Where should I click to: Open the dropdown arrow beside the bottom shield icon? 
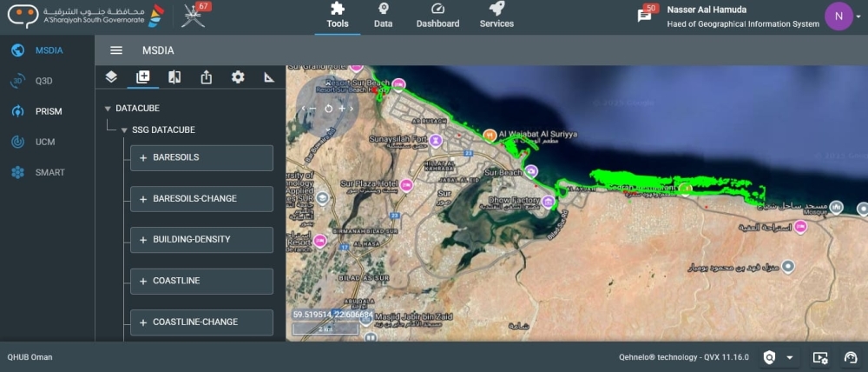(x=790, y=357)
